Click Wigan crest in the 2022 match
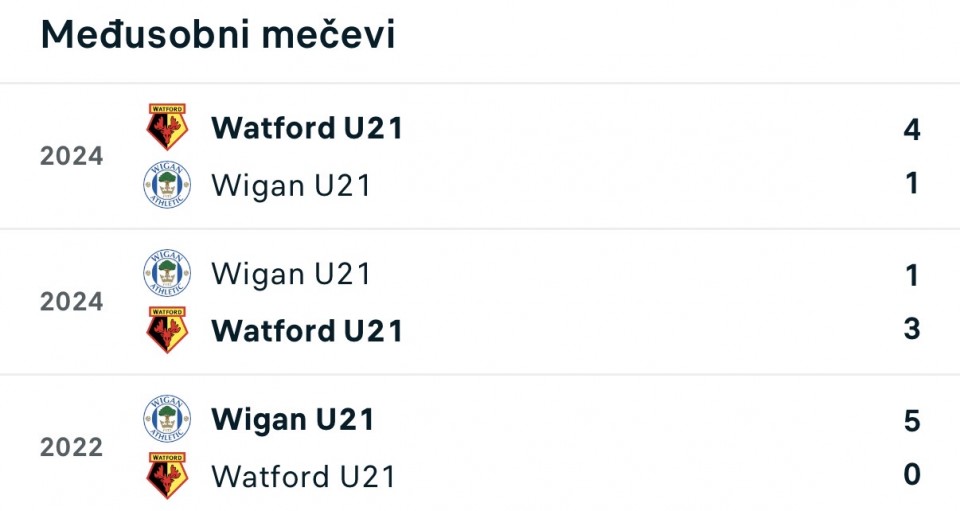The height and width of the screenshot is (511, 960). point(167,419)
